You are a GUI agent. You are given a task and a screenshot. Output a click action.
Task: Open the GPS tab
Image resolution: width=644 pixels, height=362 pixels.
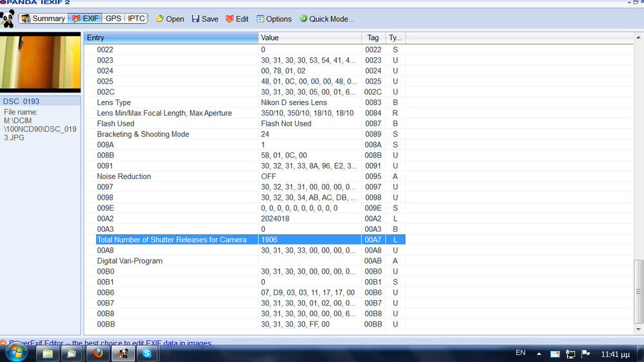click(x=113, y=19)
